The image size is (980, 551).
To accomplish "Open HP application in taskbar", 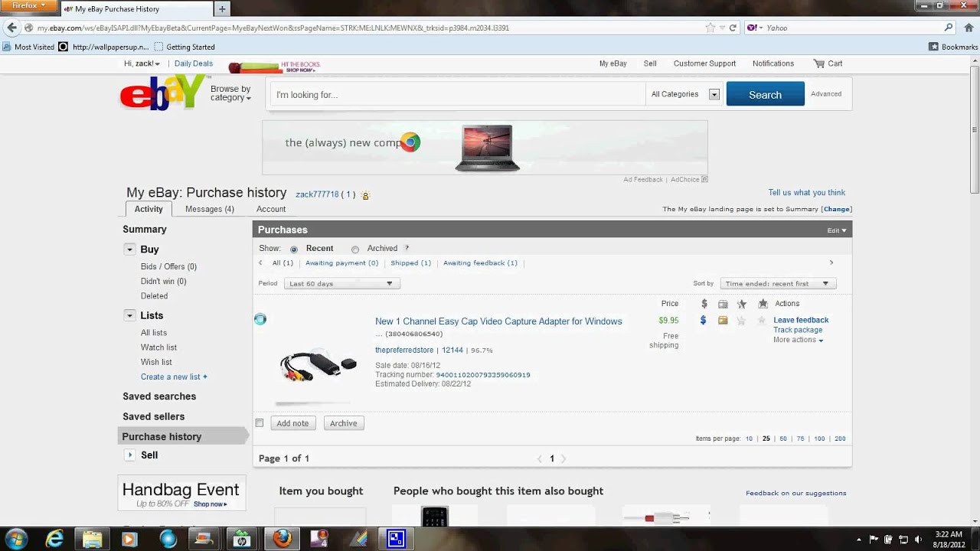I will point(242,539).
